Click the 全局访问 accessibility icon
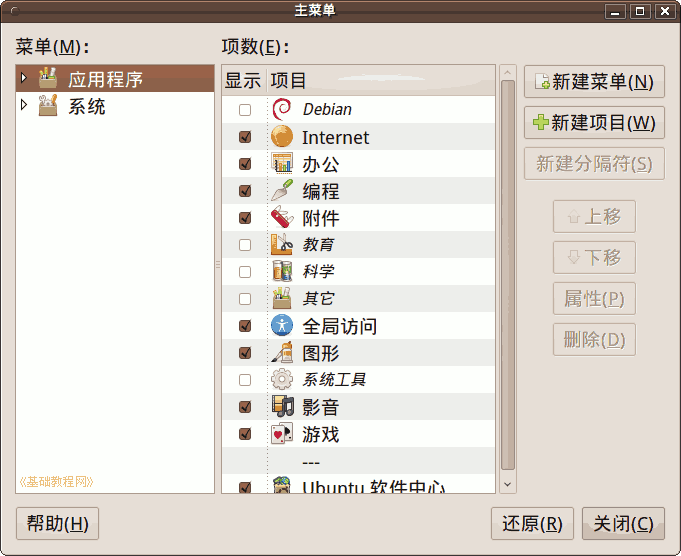The height and width of the screenshot is (556, 681). (281, 325)
